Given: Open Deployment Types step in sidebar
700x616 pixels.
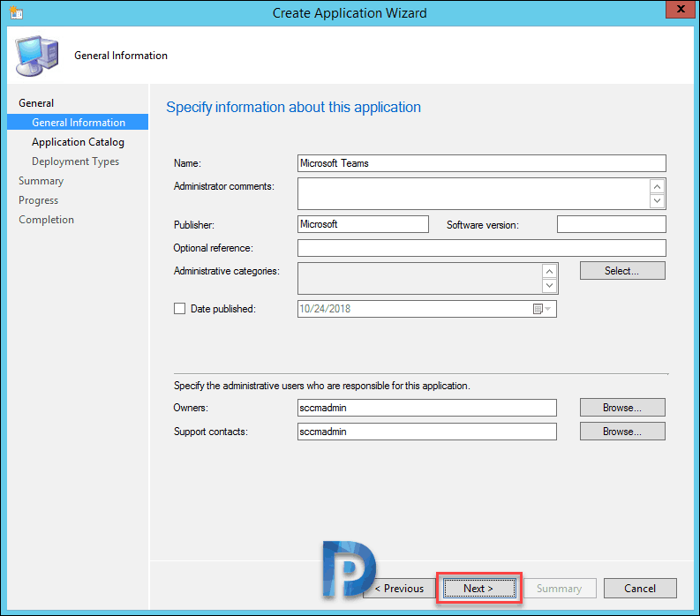Looking at the screenshot, I should point(75,162).
